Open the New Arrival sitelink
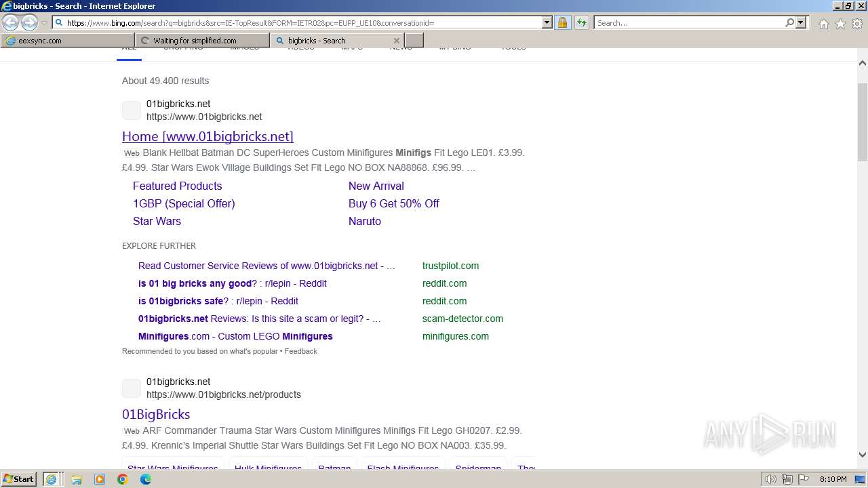 pos(376,186)
